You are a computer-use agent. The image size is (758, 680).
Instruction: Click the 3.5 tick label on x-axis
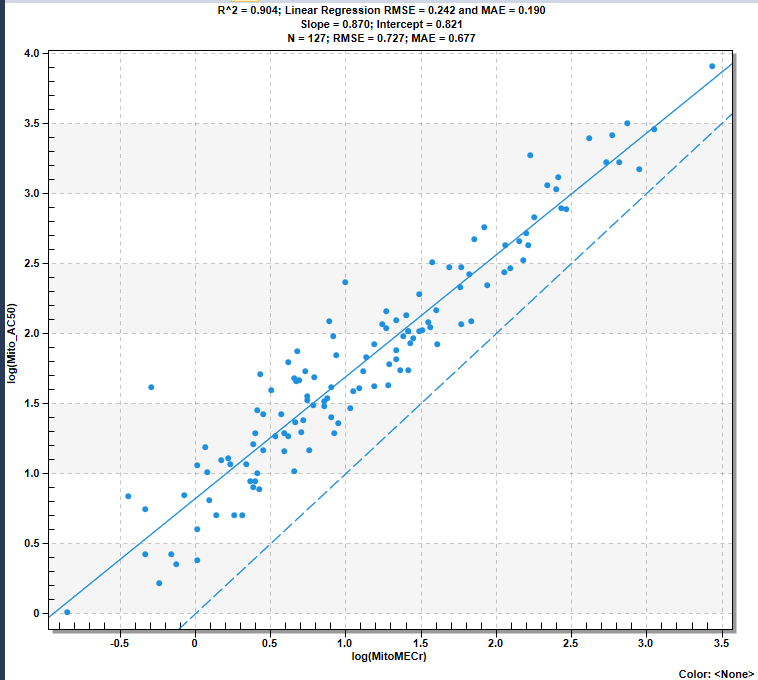pos(721,643)
